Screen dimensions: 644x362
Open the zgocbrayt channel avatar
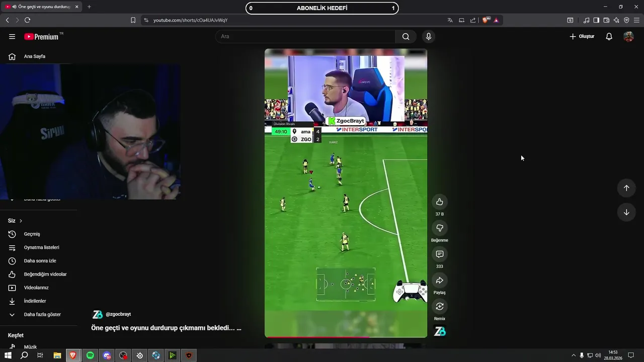(98, 314)
